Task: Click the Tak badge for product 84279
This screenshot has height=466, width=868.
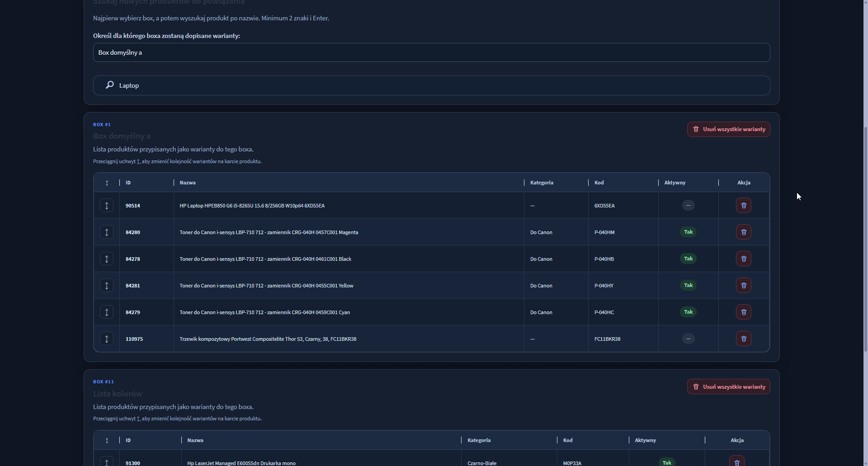Action: (688, 312)
